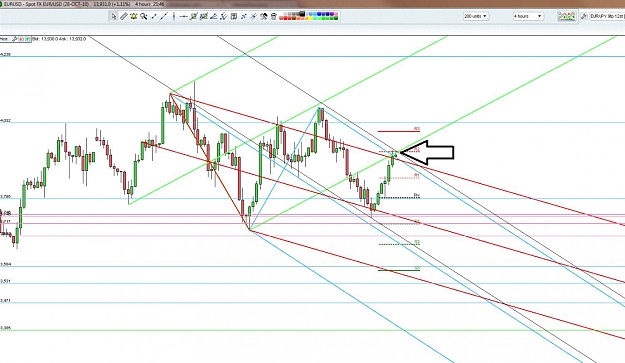625x363 pixels.
Task: Select the long extended line tool
Action: pos(164,16)
